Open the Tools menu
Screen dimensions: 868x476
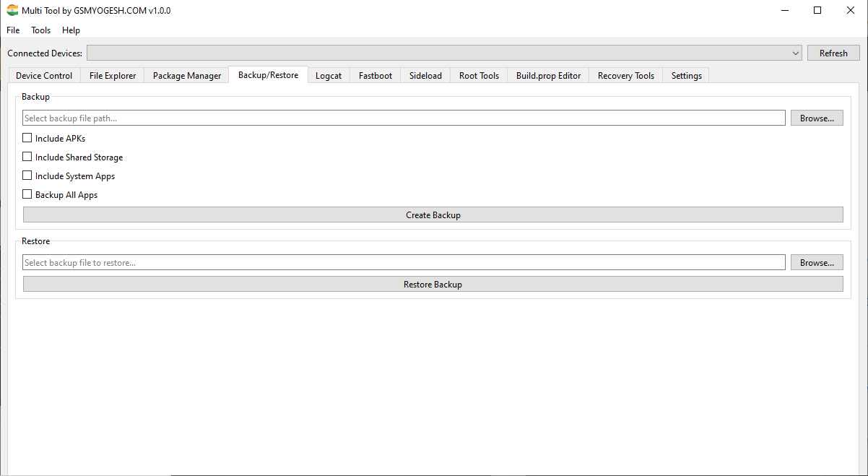[x=41, y=30]
